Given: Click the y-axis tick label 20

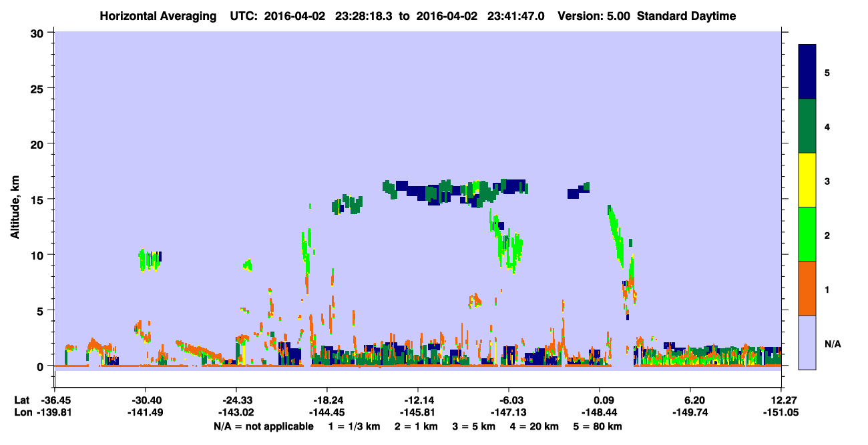Looking at the screenshot, I should pyautogui.click(x=39, y=144).
